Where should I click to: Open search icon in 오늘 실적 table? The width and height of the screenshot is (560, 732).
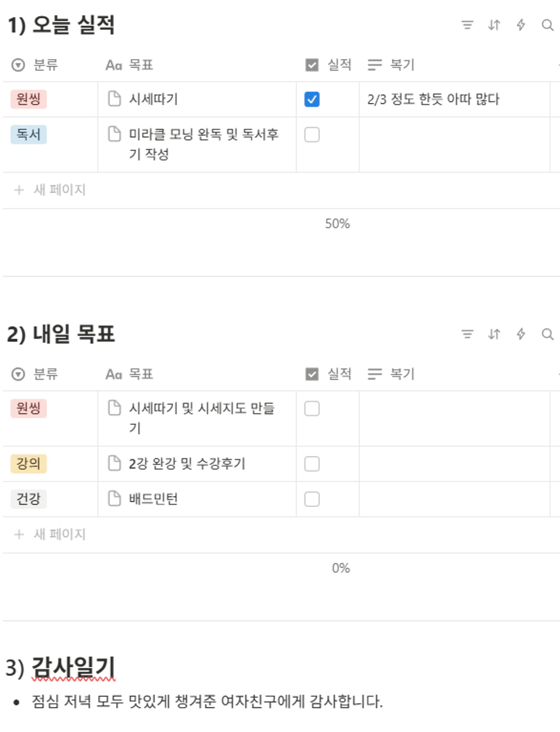coord(547,25)
